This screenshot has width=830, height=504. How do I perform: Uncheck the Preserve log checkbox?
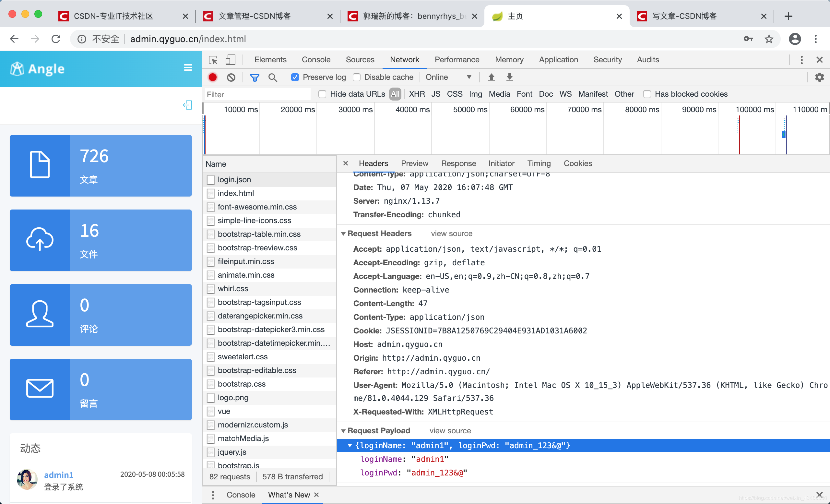[295, 77]
